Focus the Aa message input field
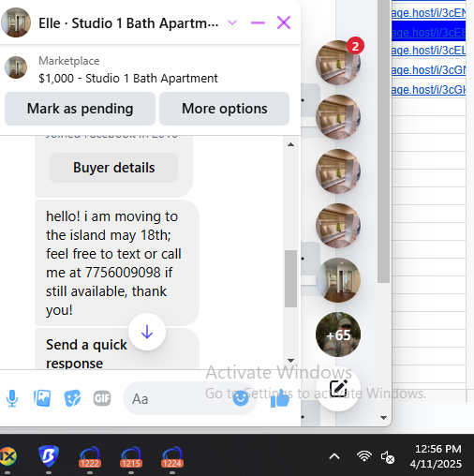Image resolution: width=474 pixels, height=476 pixels. pos(178,398)
